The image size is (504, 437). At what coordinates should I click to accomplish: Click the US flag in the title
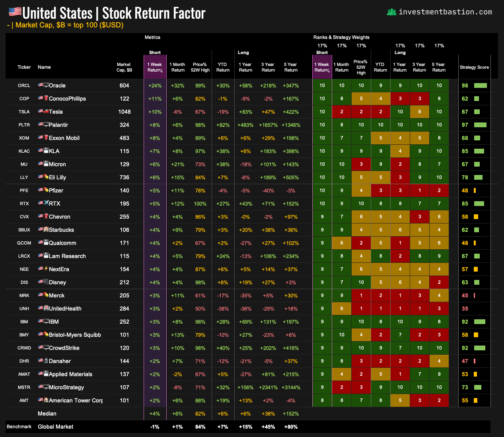pos(15,12)
